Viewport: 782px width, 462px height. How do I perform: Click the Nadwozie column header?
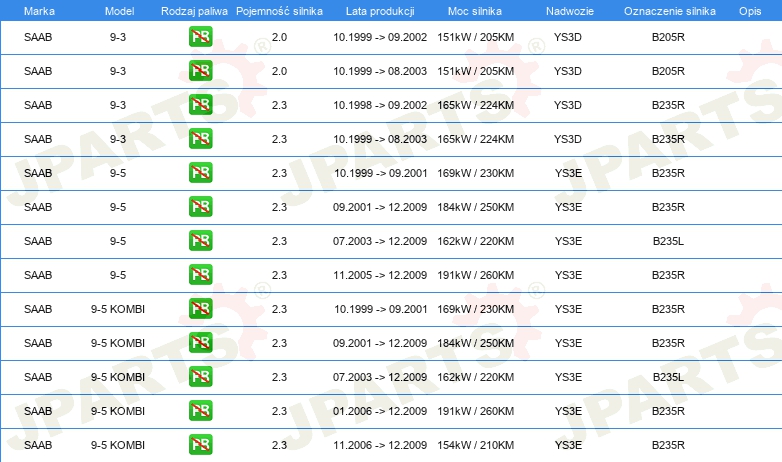click(570, 11)
